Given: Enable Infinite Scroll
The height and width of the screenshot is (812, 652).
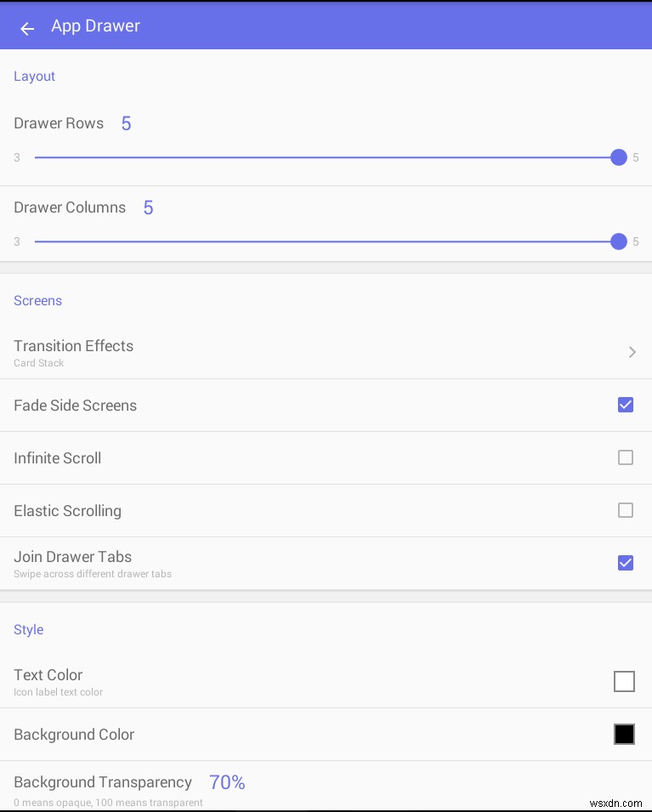Looking at the screenshot, I should [x=626, y=457].
